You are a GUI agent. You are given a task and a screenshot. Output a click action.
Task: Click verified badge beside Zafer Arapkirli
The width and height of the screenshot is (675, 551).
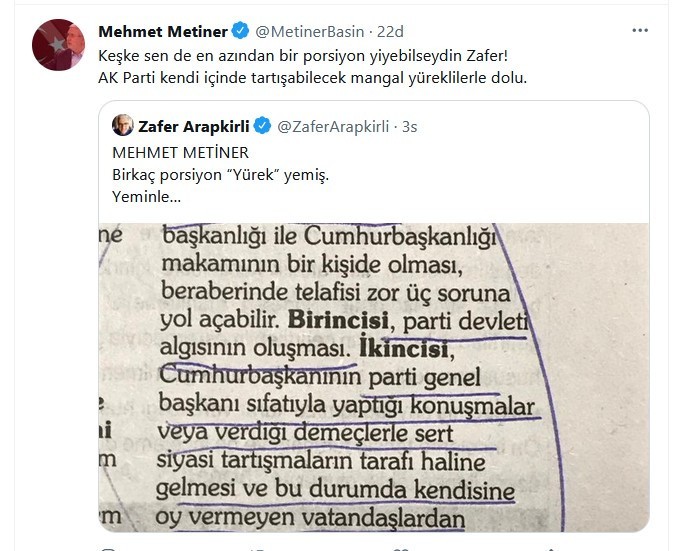(262, 126)
